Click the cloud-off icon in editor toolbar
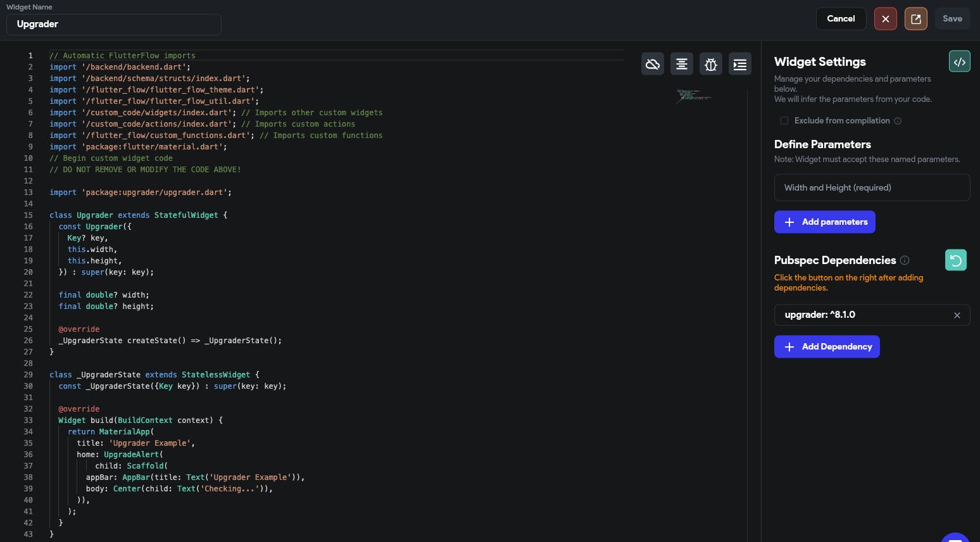 (652, 64)
